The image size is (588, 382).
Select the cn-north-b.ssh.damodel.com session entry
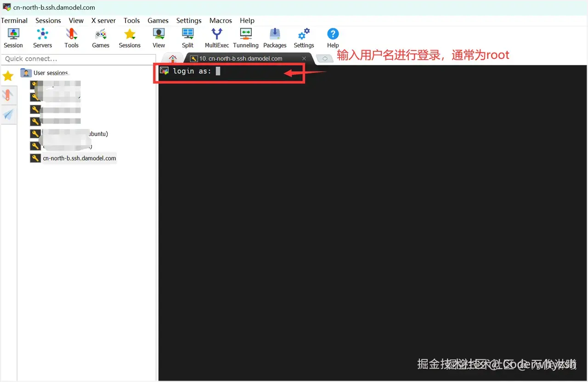(x=73, y=158)
